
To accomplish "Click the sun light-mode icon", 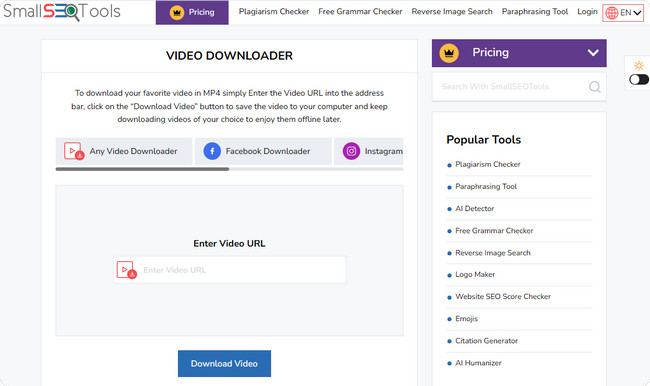I will 639,66.
